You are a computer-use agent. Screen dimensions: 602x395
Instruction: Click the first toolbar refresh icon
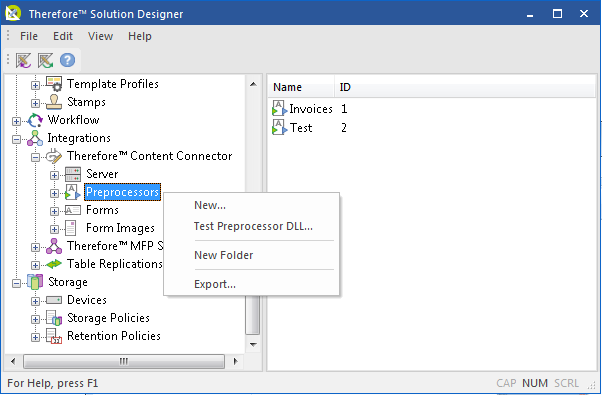pos(23,61)
